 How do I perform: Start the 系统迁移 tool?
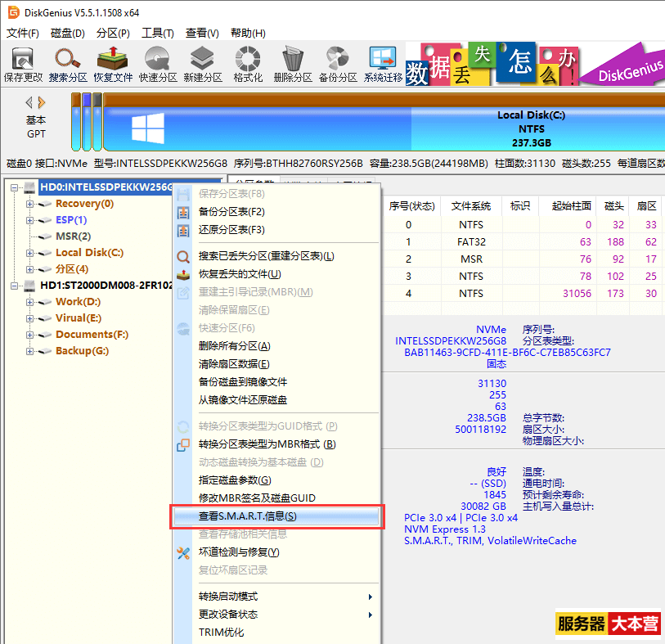(383, 64)
